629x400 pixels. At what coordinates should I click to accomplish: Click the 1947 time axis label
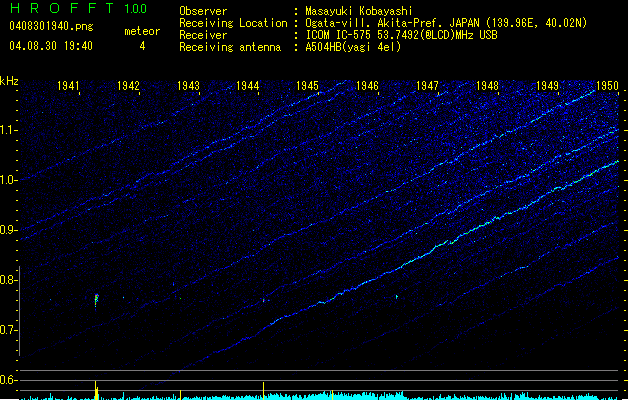[x=427, y=86]
